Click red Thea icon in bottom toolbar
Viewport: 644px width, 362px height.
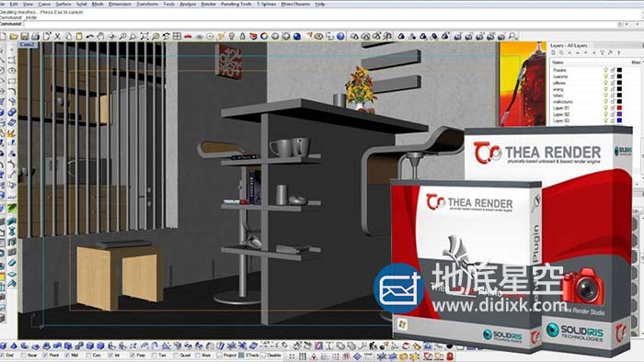point(428,356)
